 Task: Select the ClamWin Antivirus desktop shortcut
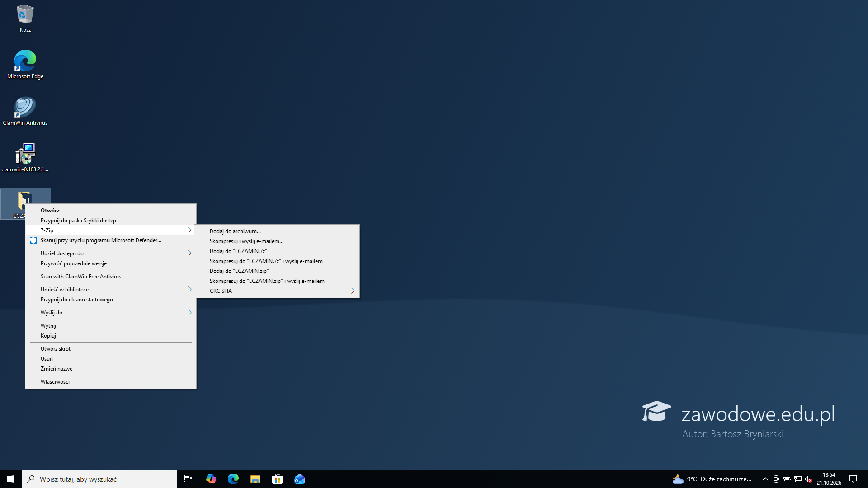tap(25, 111)
